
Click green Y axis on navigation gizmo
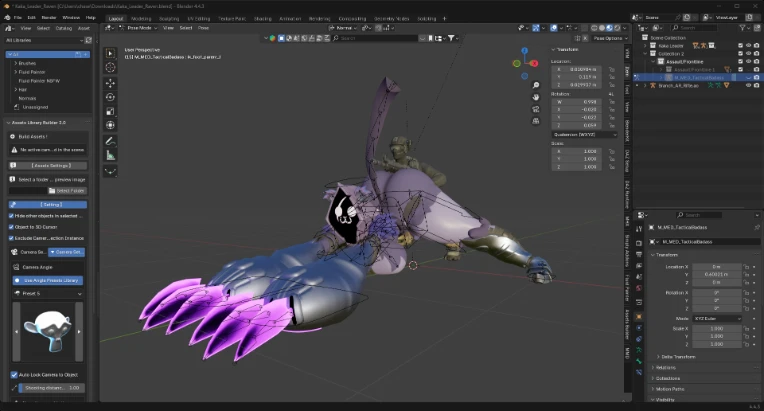pyautogui.click(x=516, y=63)
